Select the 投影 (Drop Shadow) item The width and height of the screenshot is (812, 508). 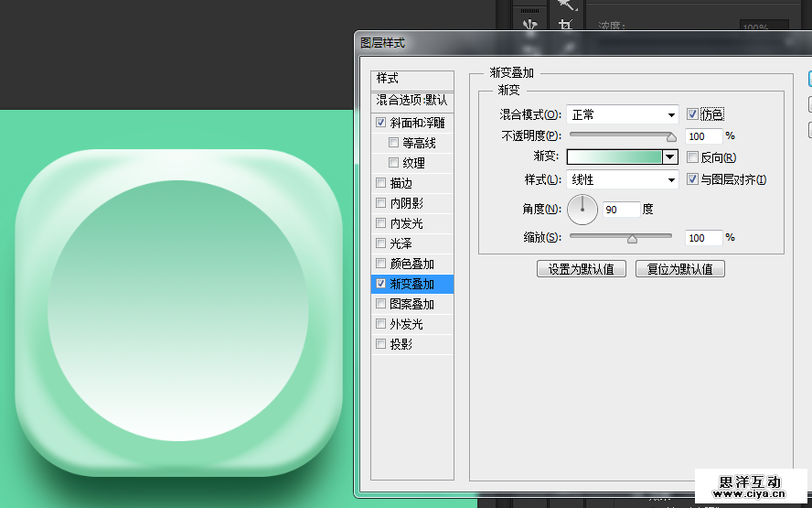(x=401, y=344)
